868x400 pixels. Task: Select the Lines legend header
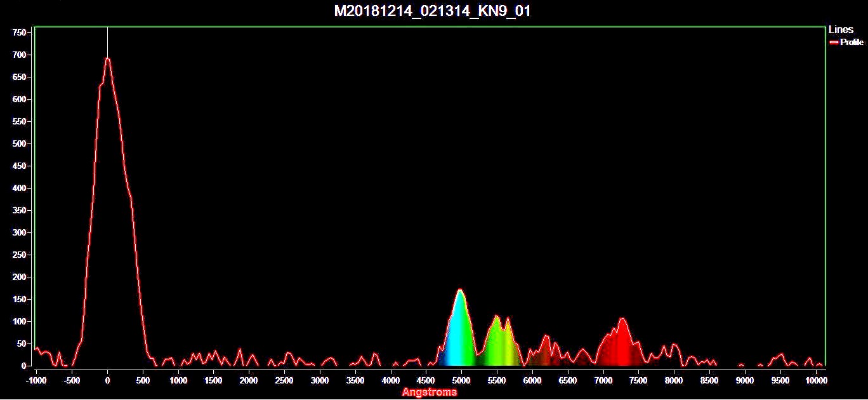(x=841, y=30)
